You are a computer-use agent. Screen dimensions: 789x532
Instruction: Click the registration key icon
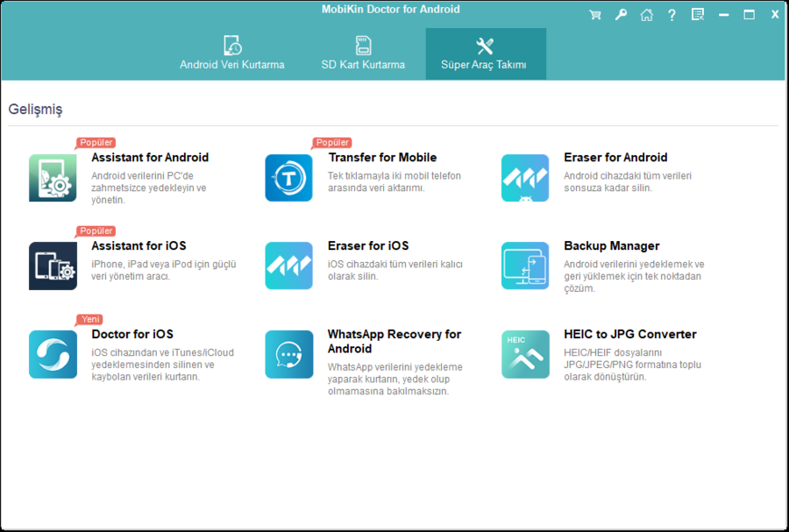tap(621, 14)
